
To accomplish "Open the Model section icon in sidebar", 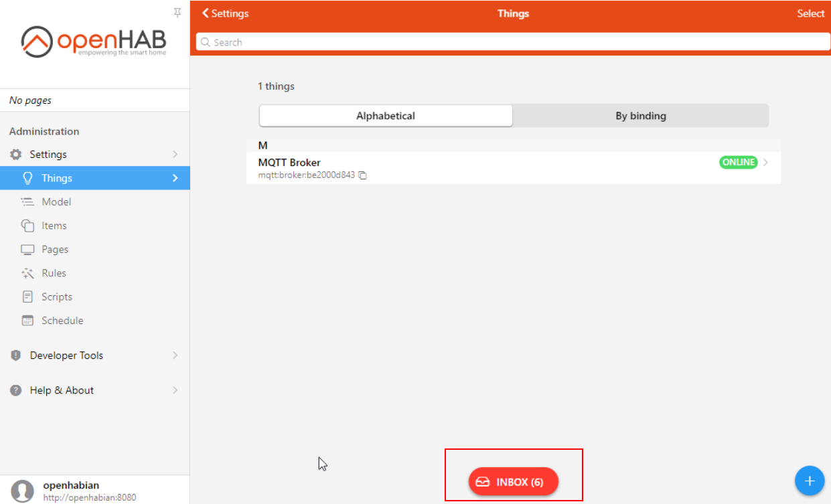I will pos(27,201).
